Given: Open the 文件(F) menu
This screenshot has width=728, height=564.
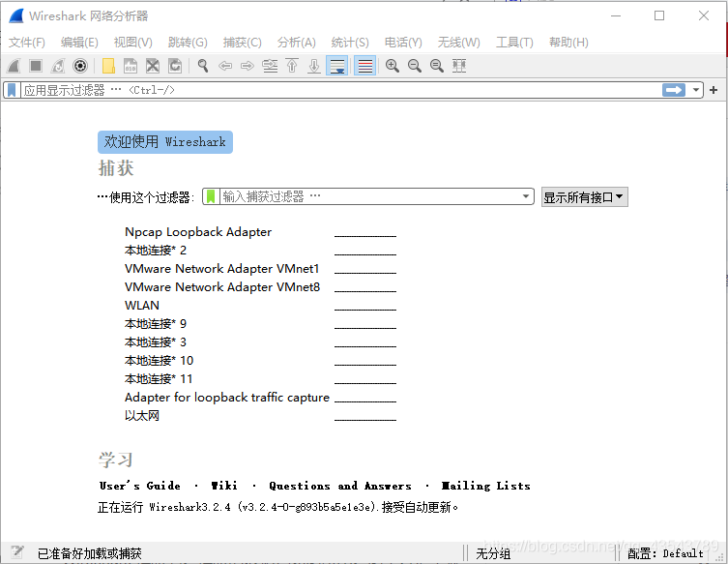Looking at the screenshot, I should pyautogui.click(x=27, y=43).
